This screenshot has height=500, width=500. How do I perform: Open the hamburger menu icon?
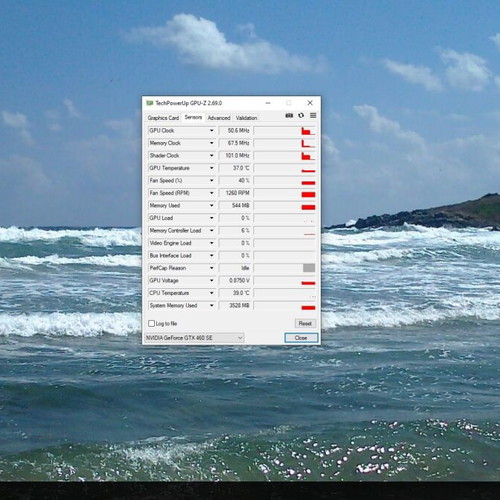(x=313, y=115)
